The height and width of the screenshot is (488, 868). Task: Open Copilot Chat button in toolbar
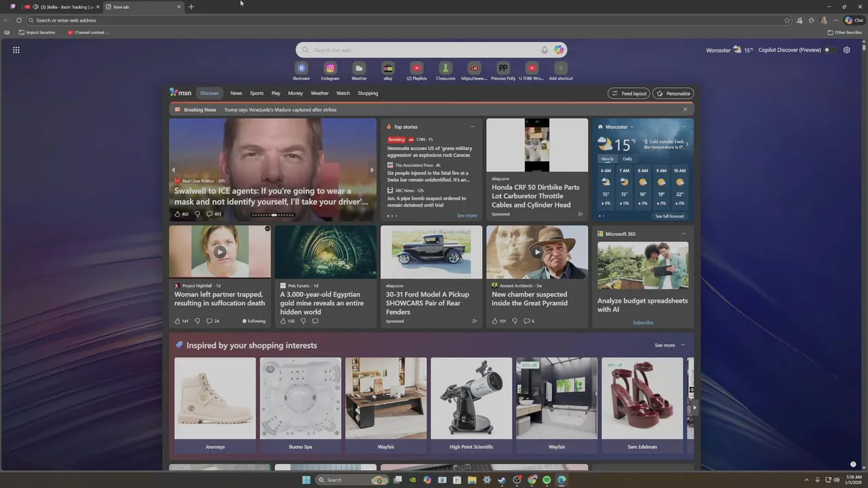854,20
